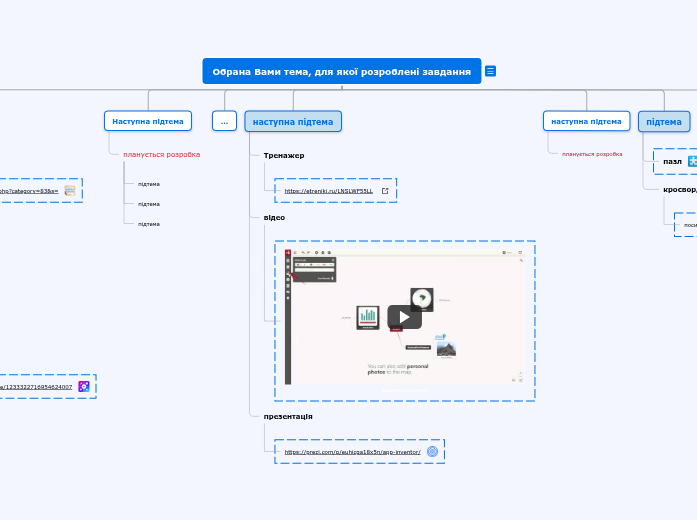Play the embedded video
The image size is (697, 520).
(x=404, y=317)
